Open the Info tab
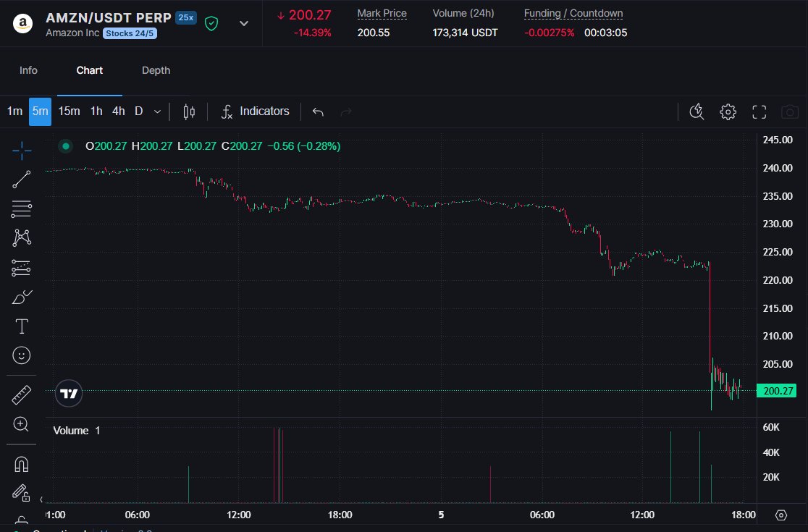Viewport: 808px width, 532px height. (x=28, y=70)
